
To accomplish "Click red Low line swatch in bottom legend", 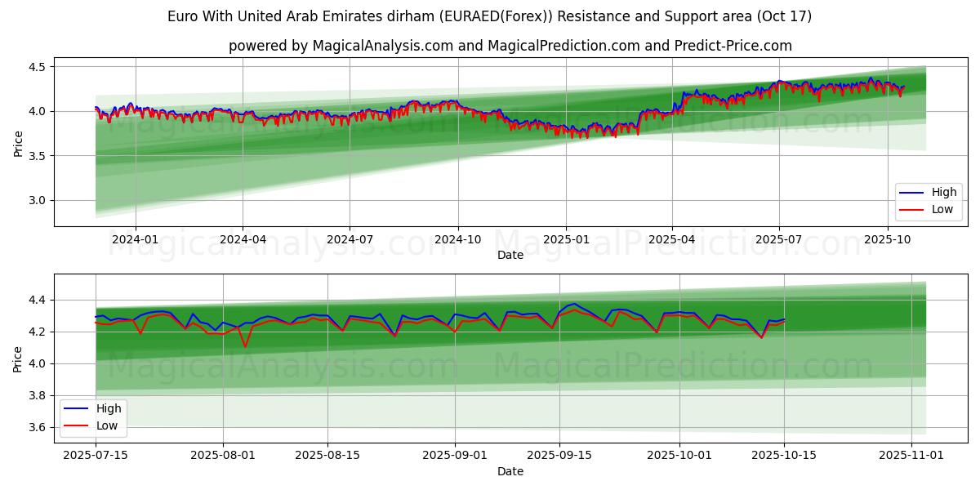I will click(x=78, y=425).
